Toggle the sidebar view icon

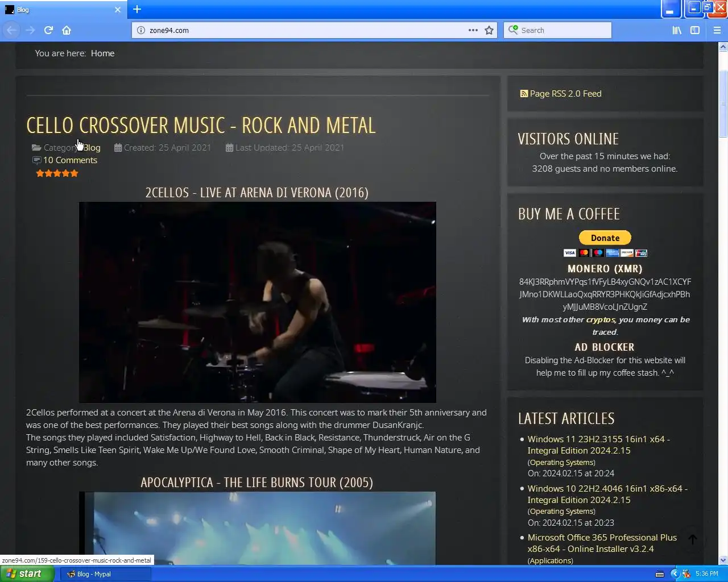pos(695,30)
